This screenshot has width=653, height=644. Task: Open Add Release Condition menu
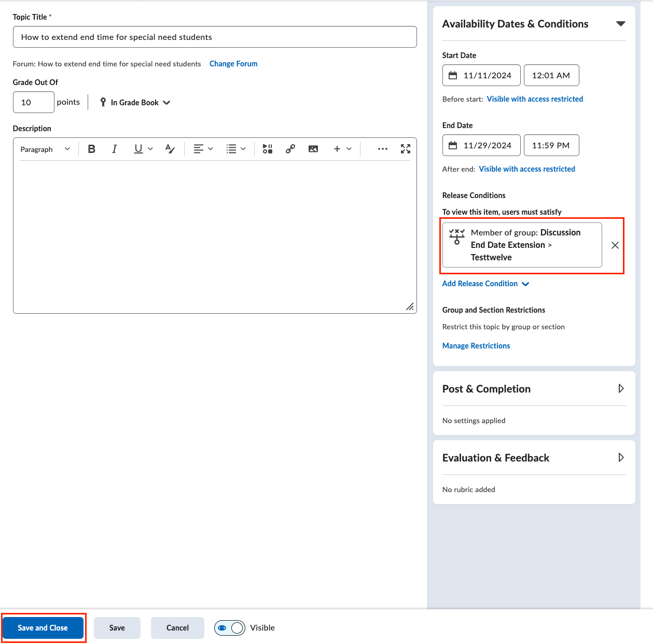coord(485,284)
